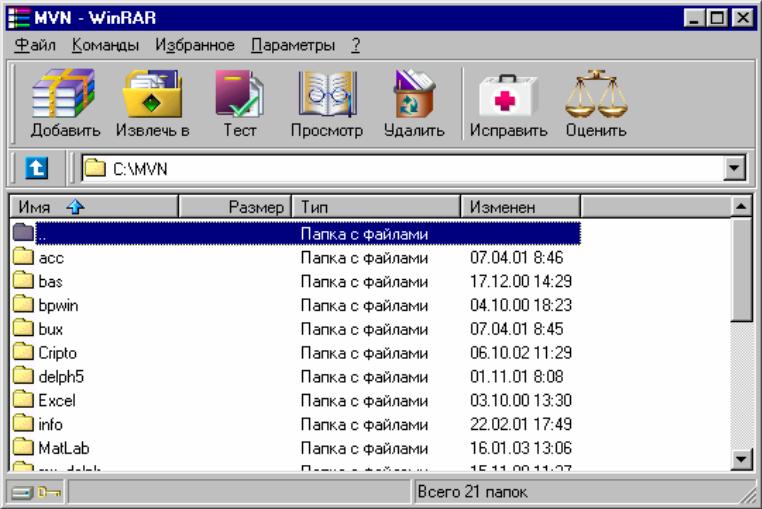Click the Добавить (Add) toolbar icon
The image size is (762, 509).
pyautogui.click(x=65, y=93)
